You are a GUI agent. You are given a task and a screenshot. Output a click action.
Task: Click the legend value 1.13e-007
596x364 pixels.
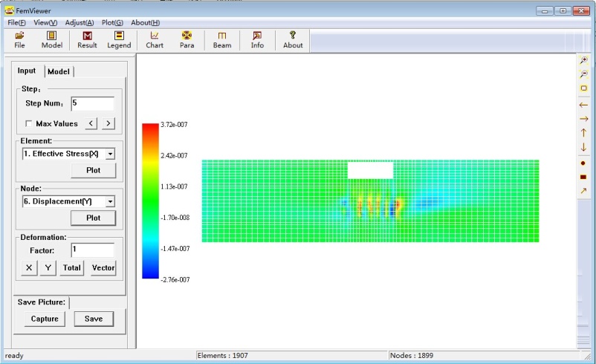[x=174, y=186]
